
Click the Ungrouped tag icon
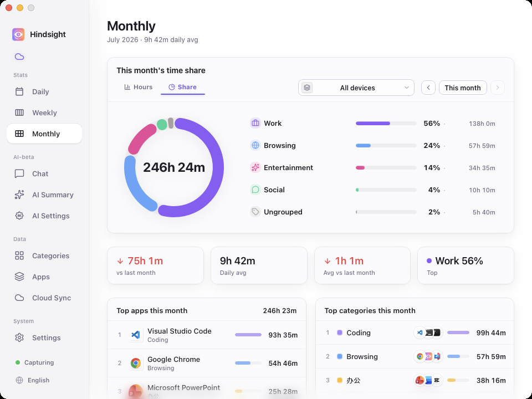(x=255, y=212)
